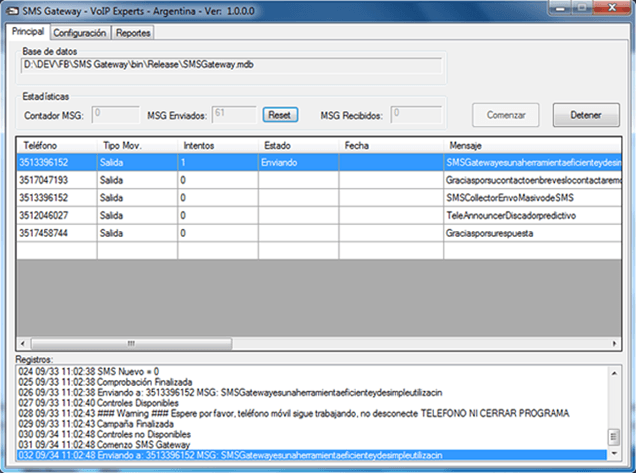The height and width of the screenshot is (473, 636).
Task: Click the log list scroll-up arrow
Action: (x=614, y=373)
